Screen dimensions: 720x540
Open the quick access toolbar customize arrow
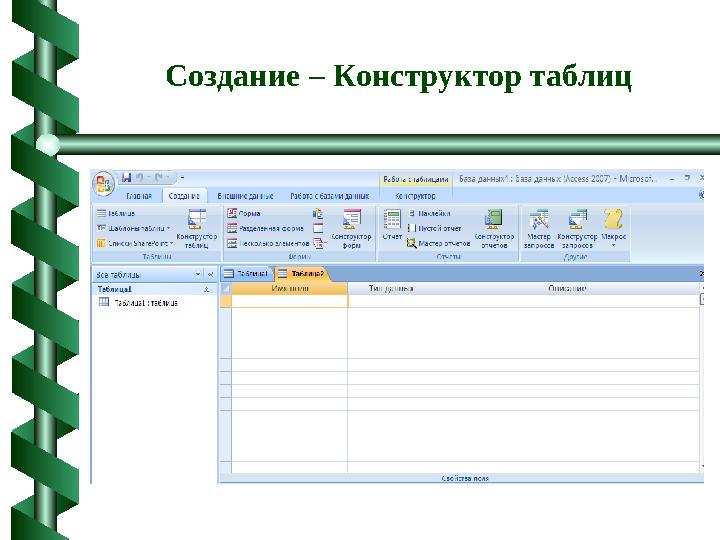coord(182,177)
